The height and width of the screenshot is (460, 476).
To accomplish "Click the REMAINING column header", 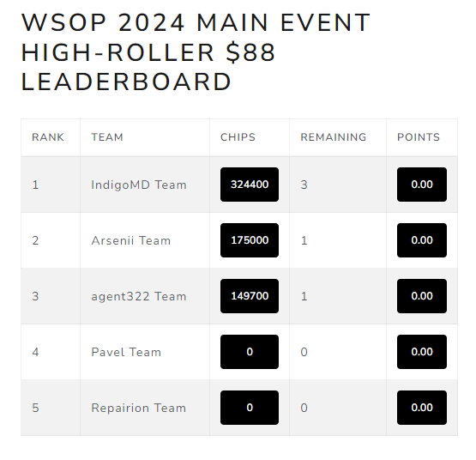I will click(x=334, y=137).
